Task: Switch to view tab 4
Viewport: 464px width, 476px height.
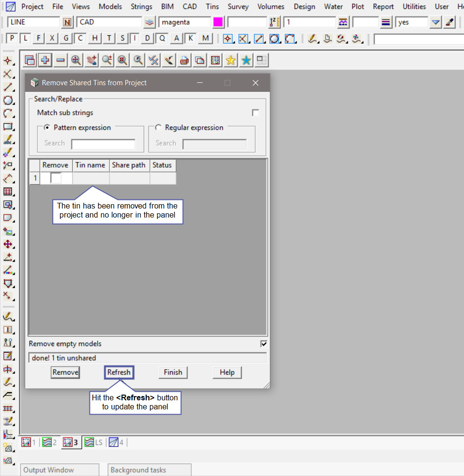Action: click(116, 442)
